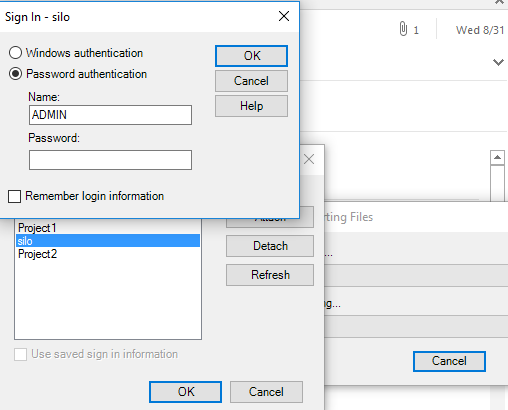The width and height of the screenshot is (508, 410).
Task: Cancel the Sign In dialog
Action: pyautogui.click(x=251, y=81)
